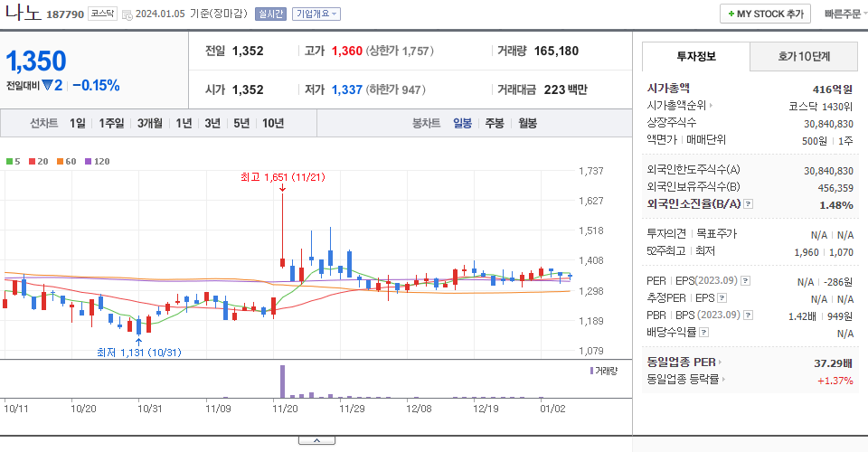Click the current price 1,350

(x=36, y=61)
